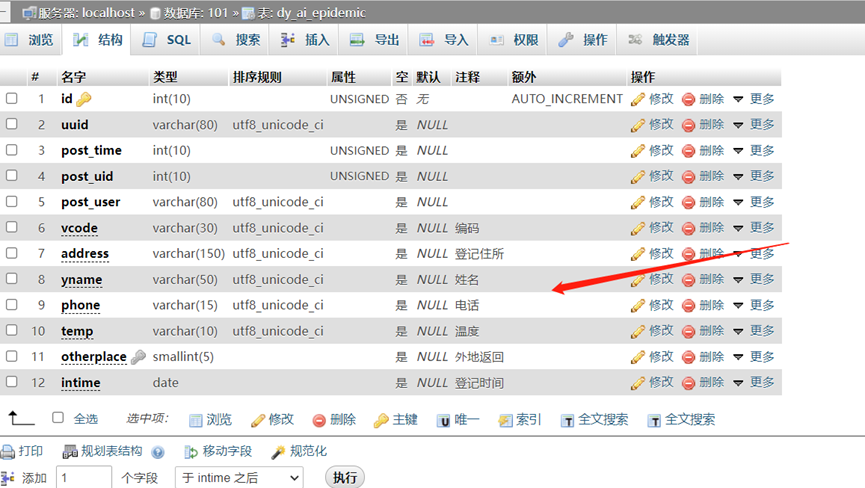Click the pencil edit icon for the post_user row
865x488 pixels.
(x=638, y=202)
